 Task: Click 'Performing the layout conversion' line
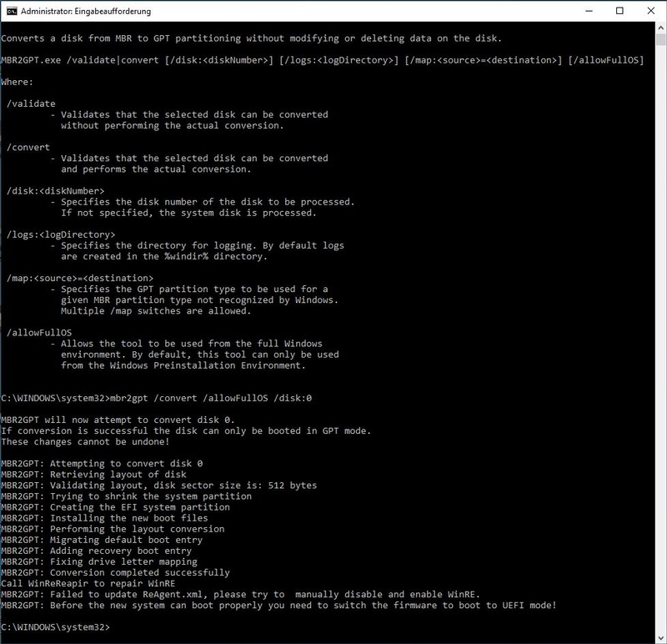coord(113,529)
